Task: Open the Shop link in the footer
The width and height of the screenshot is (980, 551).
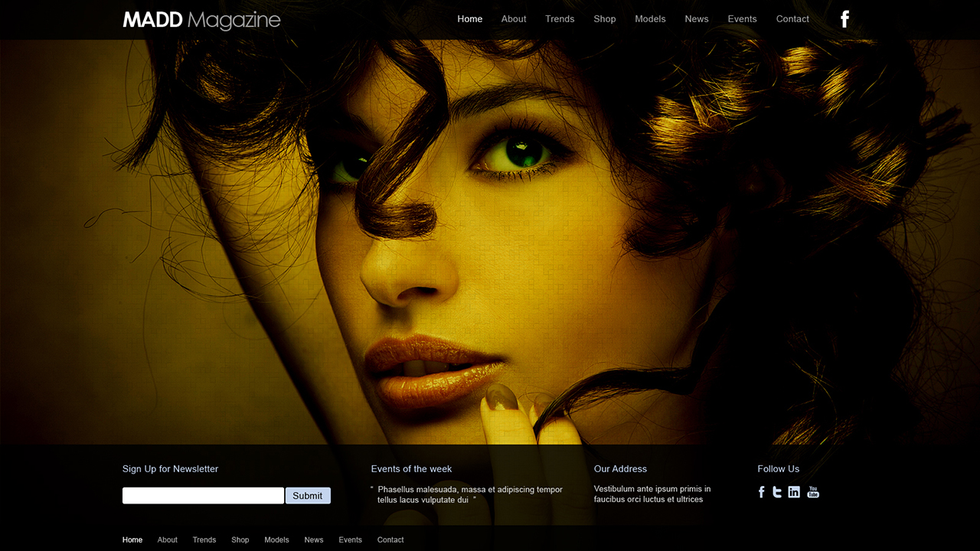Action: [x=240, y=540]
